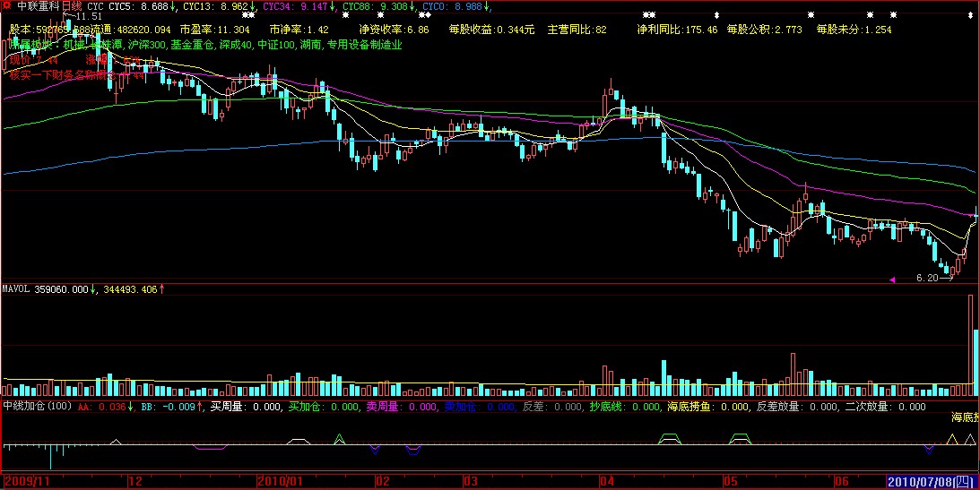Click the 主营同比:82 text

(577, 30)
